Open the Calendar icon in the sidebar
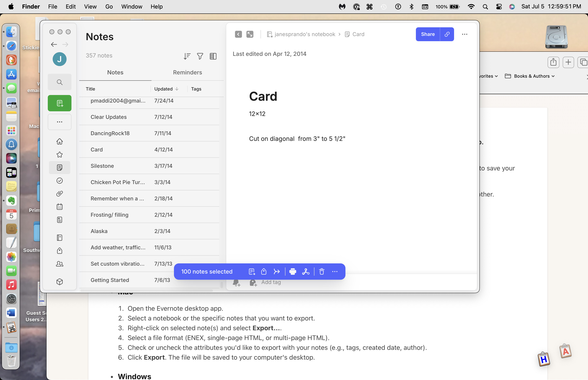The width and height of the screenshot is (588, 380). (60, 207)
